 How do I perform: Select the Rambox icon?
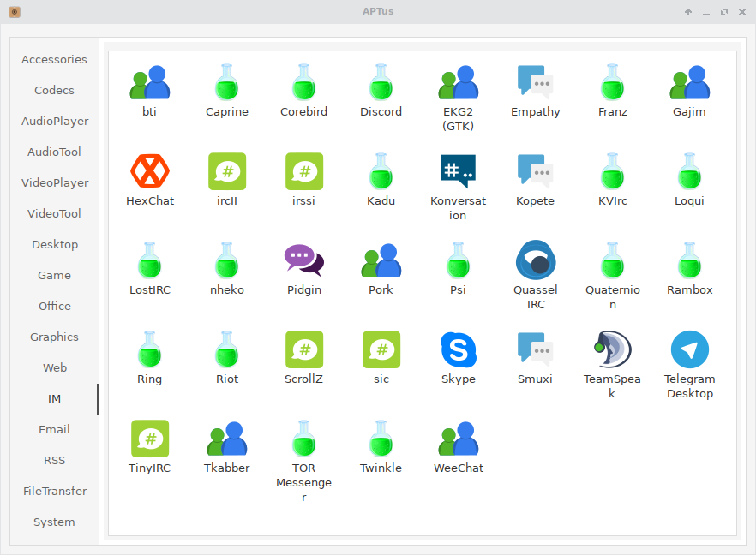[x=689, y=260]
